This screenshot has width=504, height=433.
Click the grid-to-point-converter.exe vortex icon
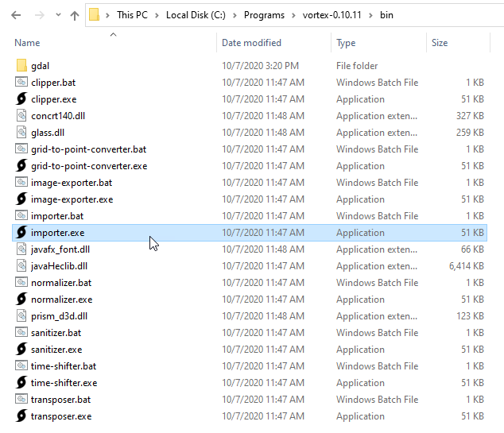tap(21, 165)
